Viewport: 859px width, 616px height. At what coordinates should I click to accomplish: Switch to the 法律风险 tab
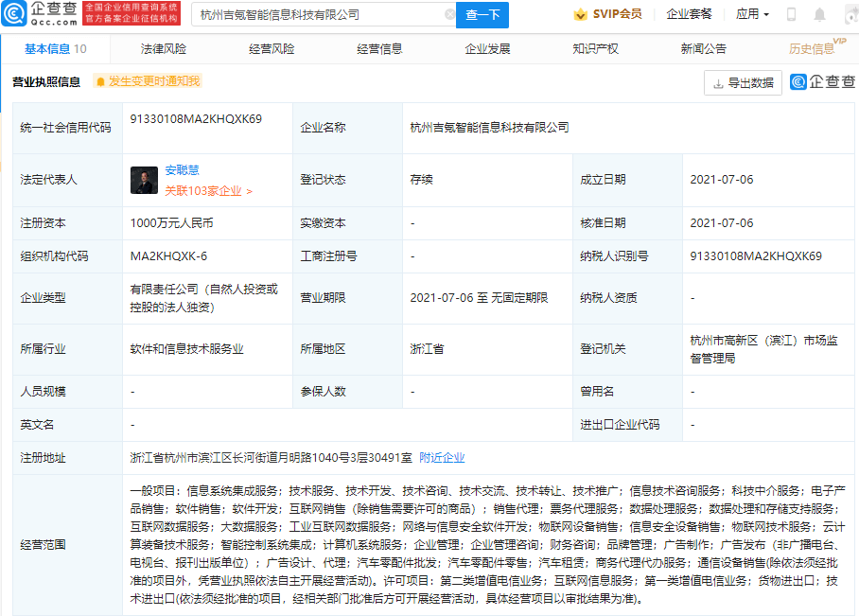pyautogui.click(x=164, y=49)
